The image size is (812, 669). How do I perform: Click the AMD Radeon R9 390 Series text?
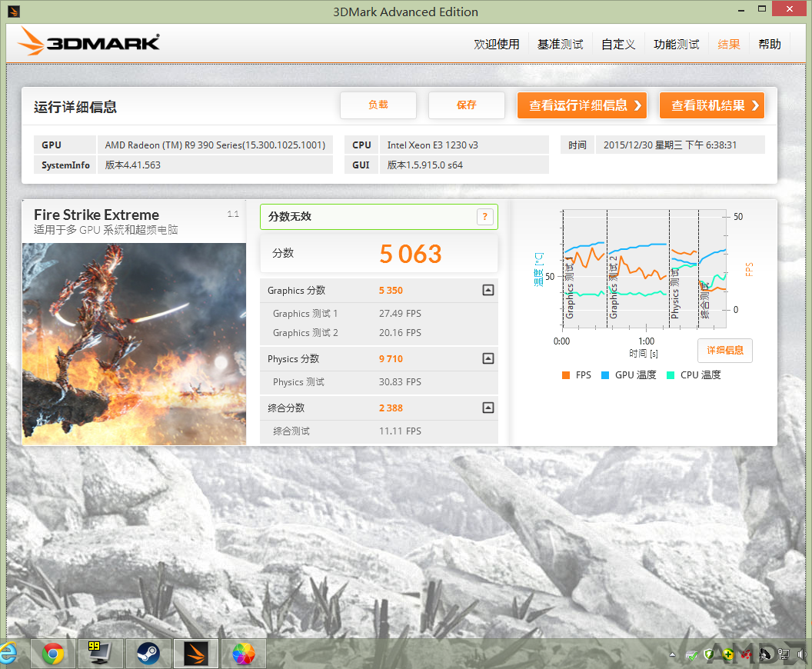[215, 145]
